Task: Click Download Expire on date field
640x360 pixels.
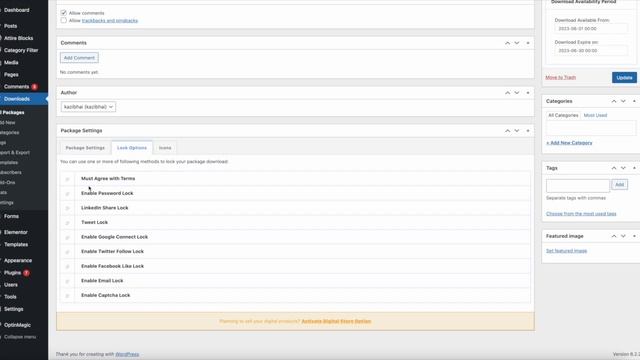Action: point(591,51)
